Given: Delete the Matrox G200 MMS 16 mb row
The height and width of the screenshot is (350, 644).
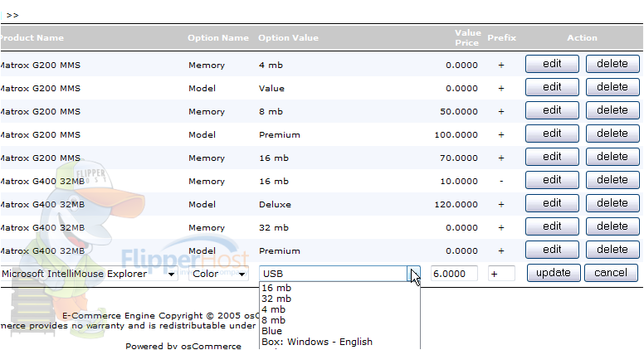Looking at the screenshot, I should pyautogui.click(x=612, y=157).
